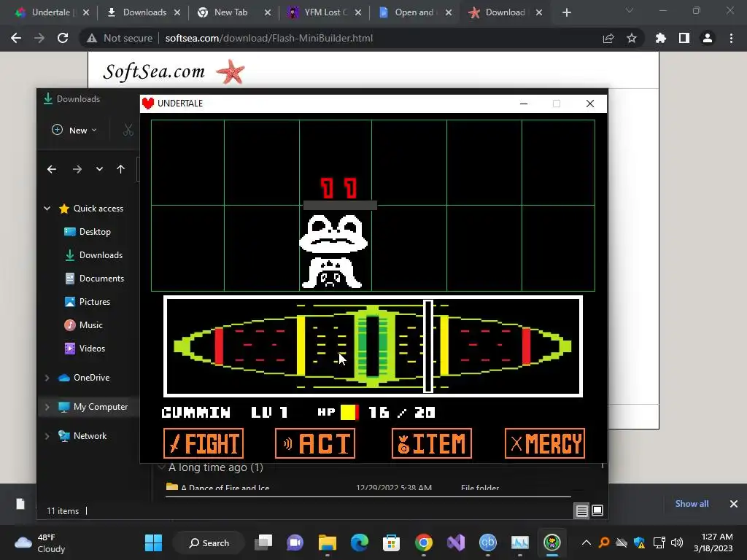The height and width of the screenshot is (560, 747).
Task: Toggle Chrome side panel icon
Action: tap(684, 38)
